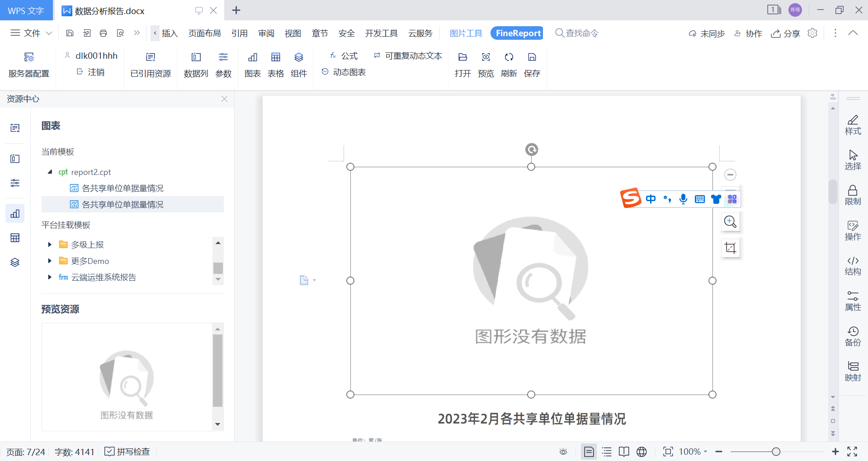Open the referenced resources panel icon
The width and height of the screenshot is (868, 461).
(x=151, y=57)
